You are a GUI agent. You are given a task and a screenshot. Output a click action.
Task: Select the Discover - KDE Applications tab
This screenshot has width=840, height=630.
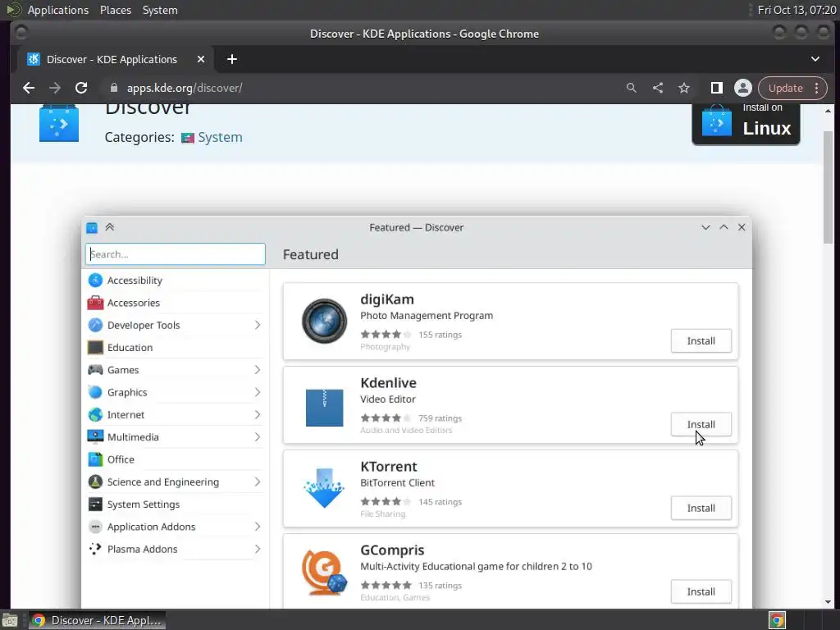tap(112, 59)
